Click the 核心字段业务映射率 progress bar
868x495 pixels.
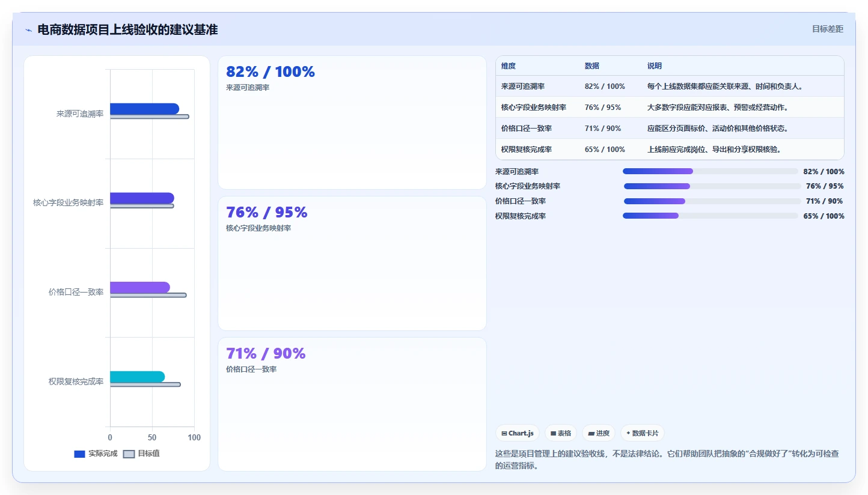[x=712, y=186]
